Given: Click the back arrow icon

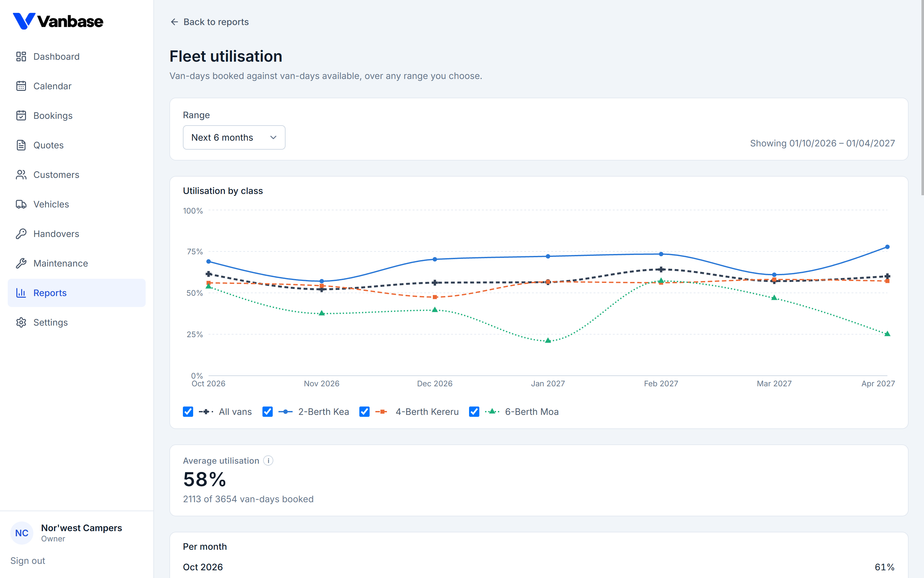Looking at the screenshot, I should pos(174,22).
